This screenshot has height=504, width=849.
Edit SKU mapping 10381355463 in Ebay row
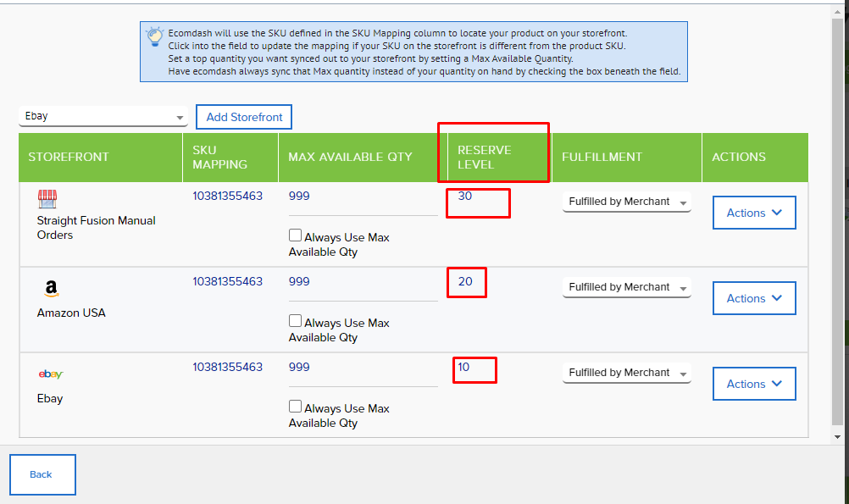(227, 367)
